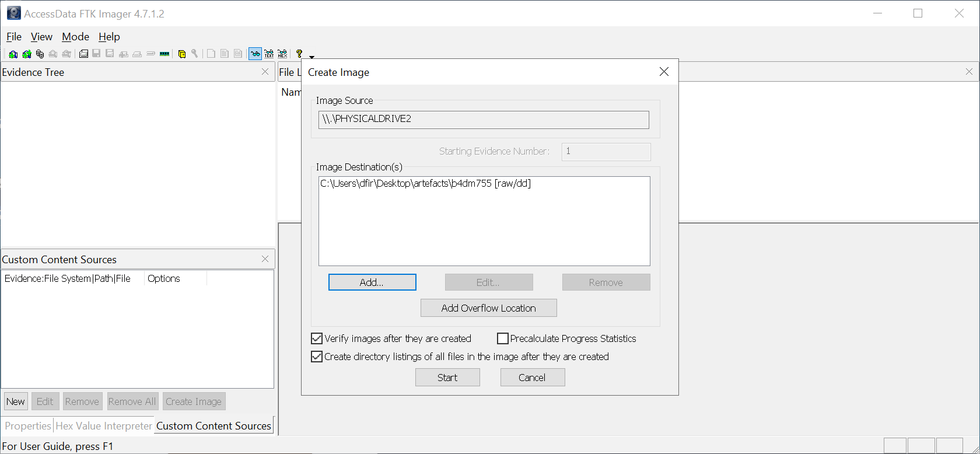The width and height of the screenshot is (980, 454).
Task: Click the Obtain Protected Files yellow safe icon
Action: 182,54
